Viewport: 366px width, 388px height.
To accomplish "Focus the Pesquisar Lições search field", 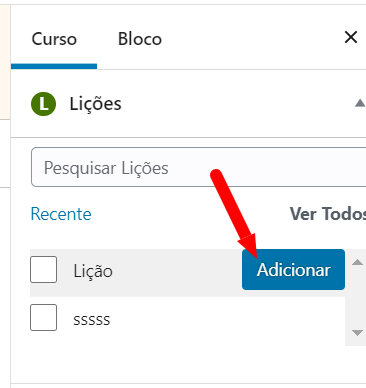I will pos(199,167).
